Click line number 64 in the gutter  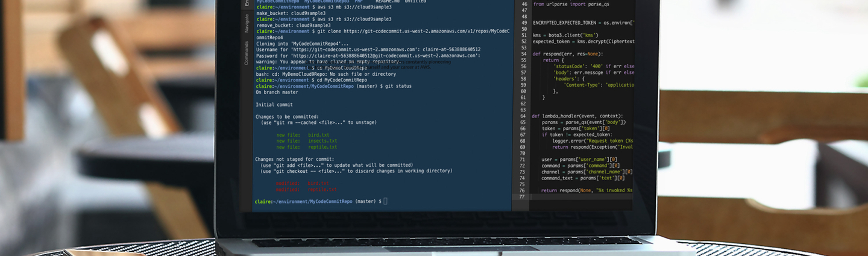pos(523,116)
